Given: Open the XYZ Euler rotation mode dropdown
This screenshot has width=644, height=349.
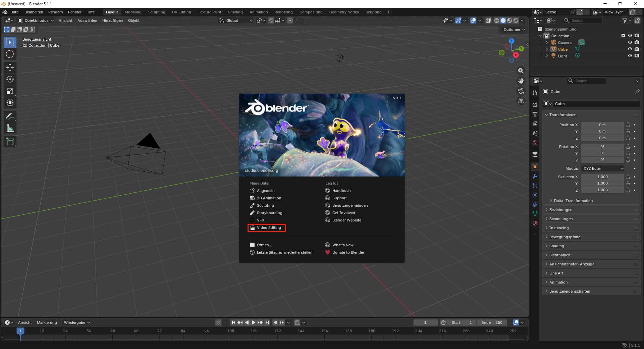Looking at the screenshot, I should pyautogui.click(x=603, y=168).
